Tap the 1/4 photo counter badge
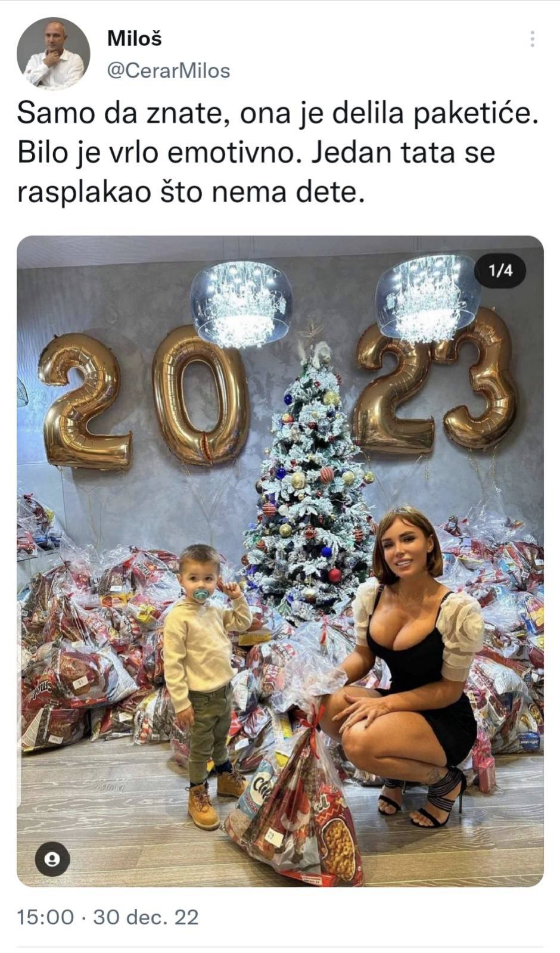The image size is (560, 953). (x=500, y=271)
